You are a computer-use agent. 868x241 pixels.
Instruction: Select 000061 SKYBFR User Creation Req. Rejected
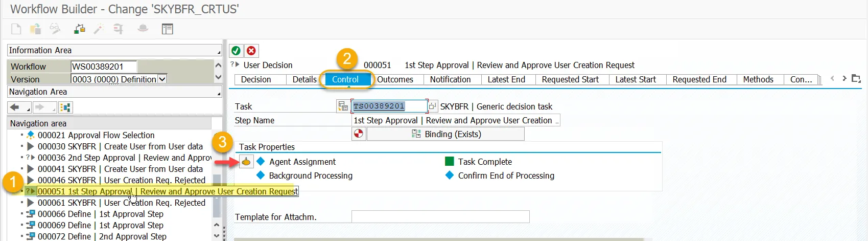(x=122, y=203)
